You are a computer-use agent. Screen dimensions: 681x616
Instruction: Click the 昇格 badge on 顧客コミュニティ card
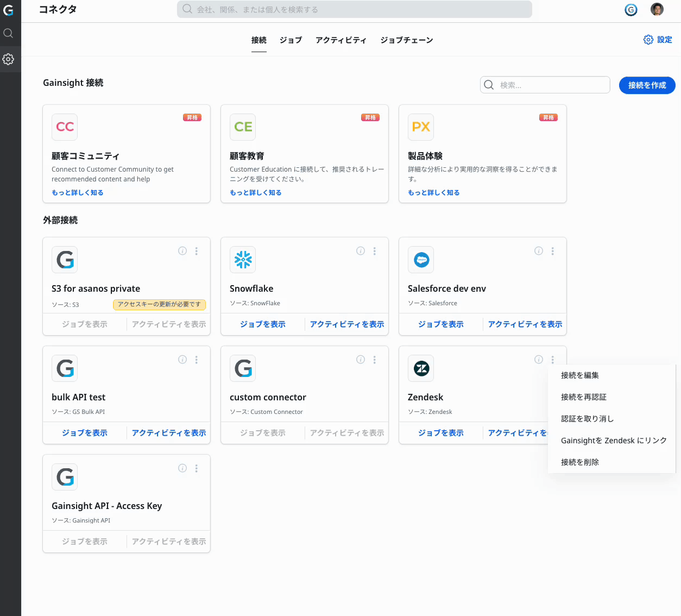click(192, 117)
